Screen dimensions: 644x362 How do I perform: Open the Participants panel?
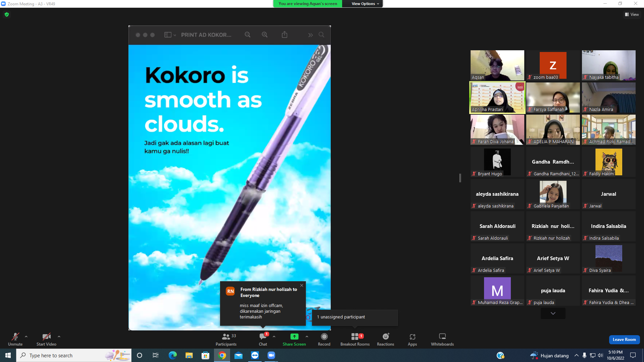coord(226,339)
